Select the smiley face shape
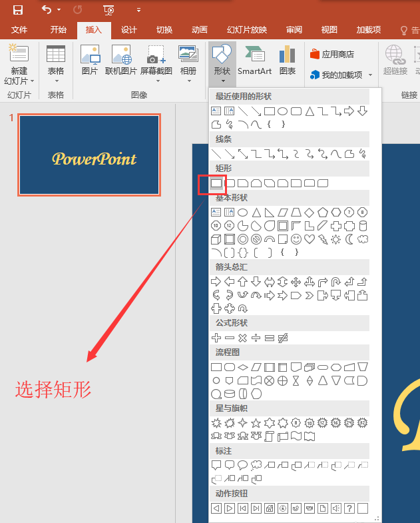Screen dimensions: 420x523 point(296,239)
